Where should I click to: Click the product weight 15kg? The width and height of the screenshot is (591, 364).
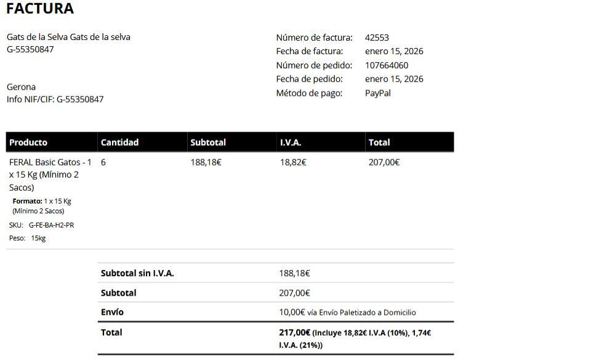tap(38, 238)
